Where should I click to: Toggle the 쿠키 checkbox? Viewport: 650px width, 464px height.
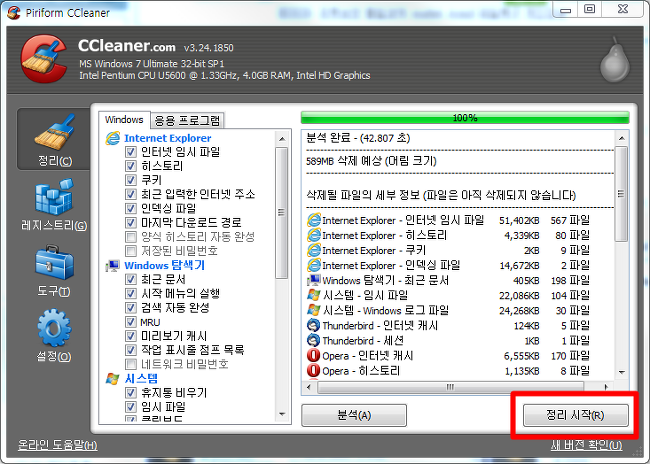[131, 180]
